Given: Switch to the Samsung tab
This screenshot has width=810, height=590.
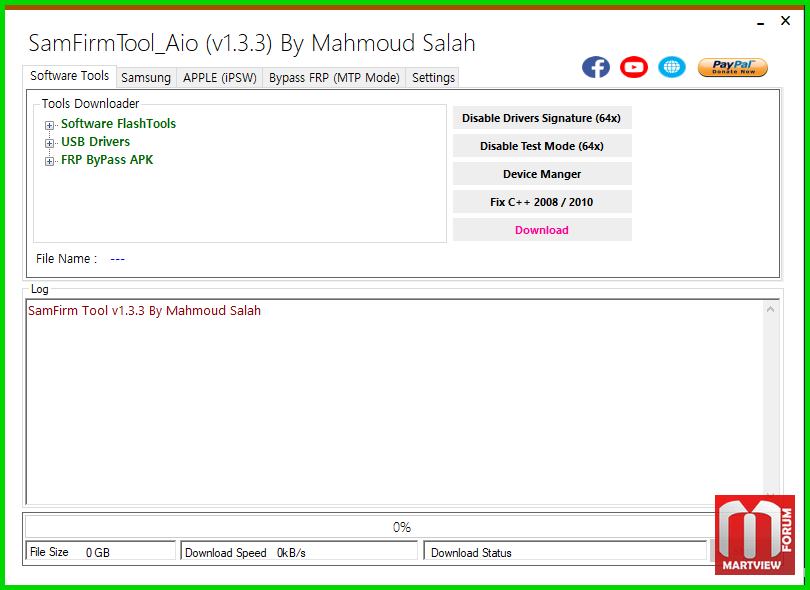Looking at the screenshot, I should (146, 77).
